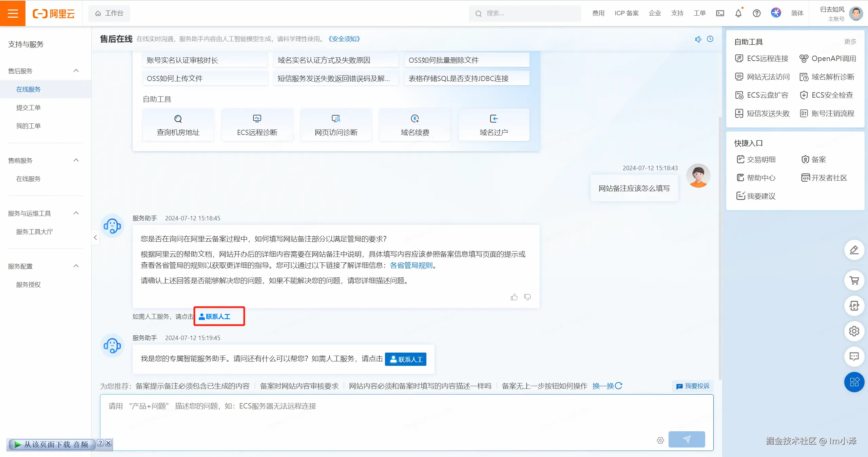
Task: Click the help question mark icon
Action: coord(757,13)
